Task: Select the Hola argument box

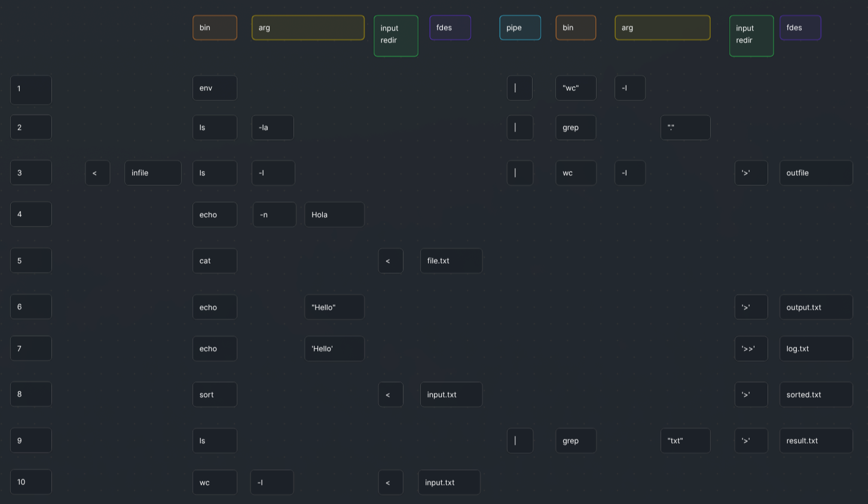Action: click(x=334, y=215)
